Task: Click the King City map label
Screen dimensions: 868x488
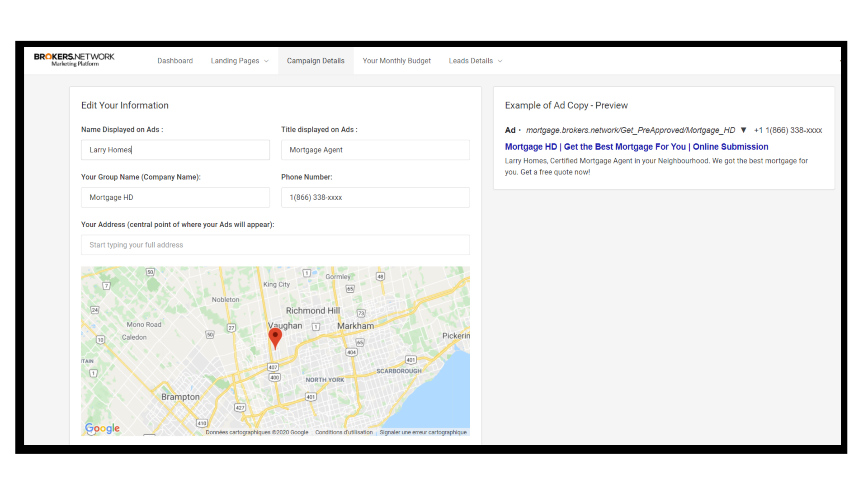Action: point(277,284)
